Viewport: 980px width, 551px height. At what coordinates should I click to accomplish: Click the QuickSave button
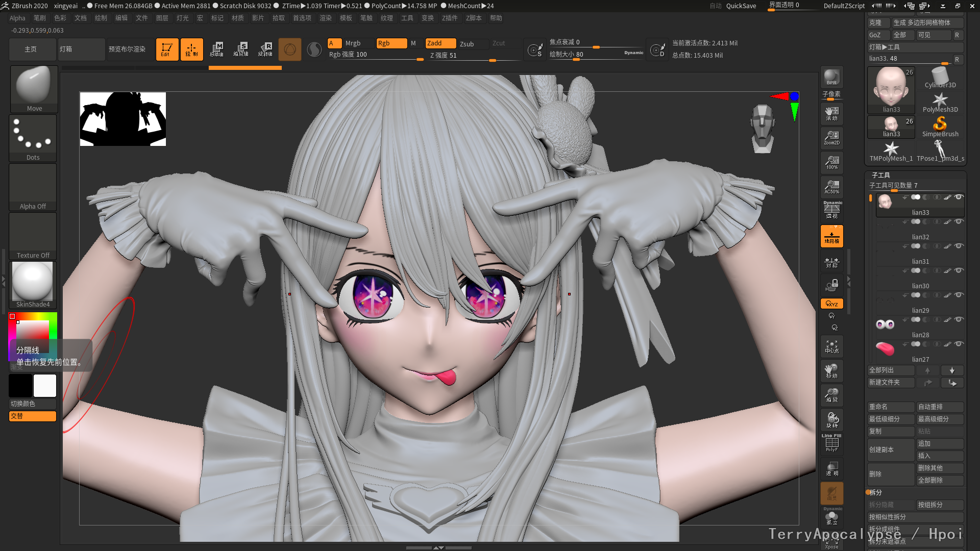point(741,6)
